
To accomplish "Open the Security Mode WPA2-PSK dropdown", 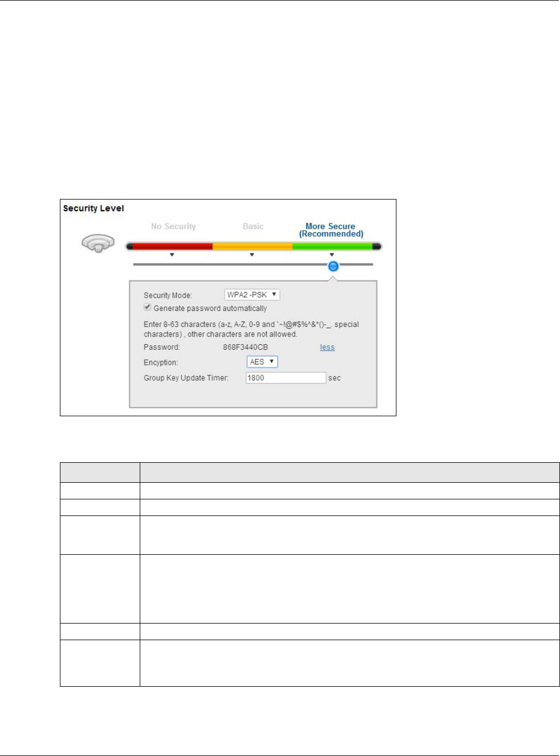I will 252,295.
